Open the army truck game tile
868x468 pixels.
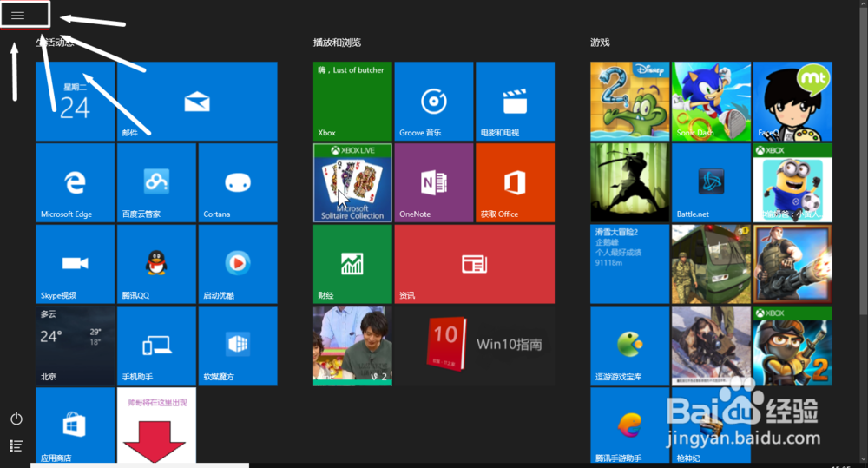pos(712,264)
